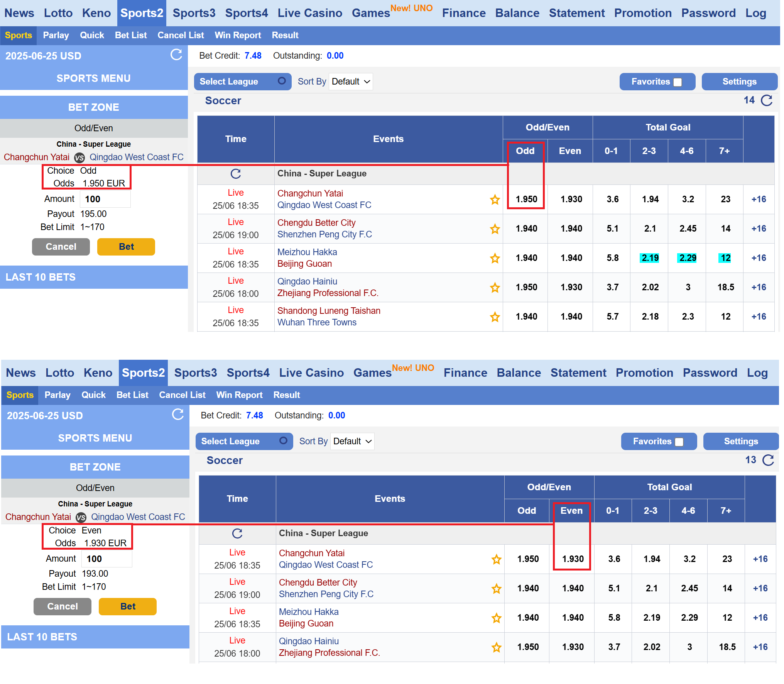The height and width of the screenshot is (684, 784).
Task: Open Promotion tab in top navigation
Action: [642, 13]
